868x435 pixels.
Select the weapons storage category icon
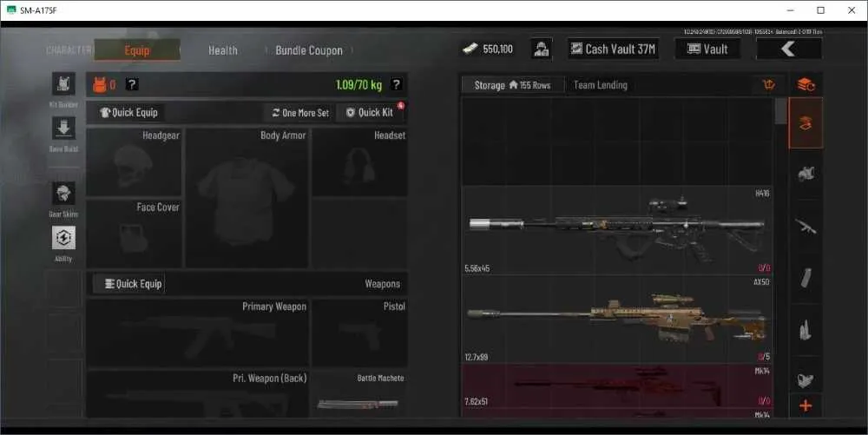pos(806,226)
